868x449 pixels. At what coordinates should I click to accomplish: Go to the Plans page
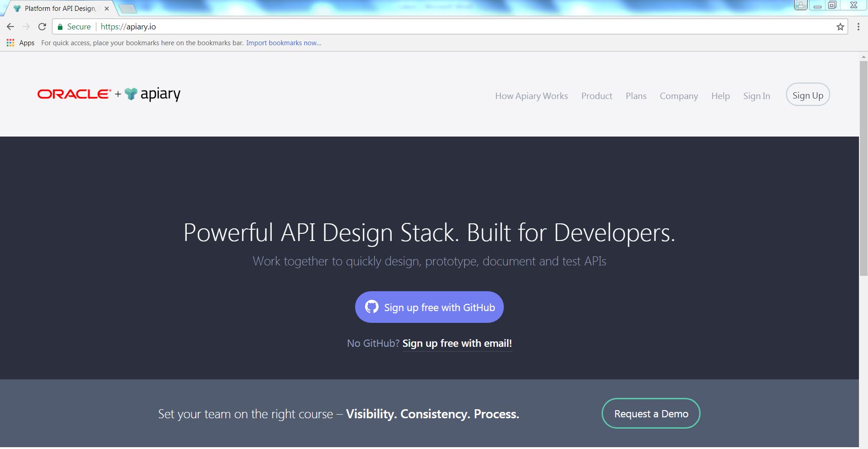636,96
